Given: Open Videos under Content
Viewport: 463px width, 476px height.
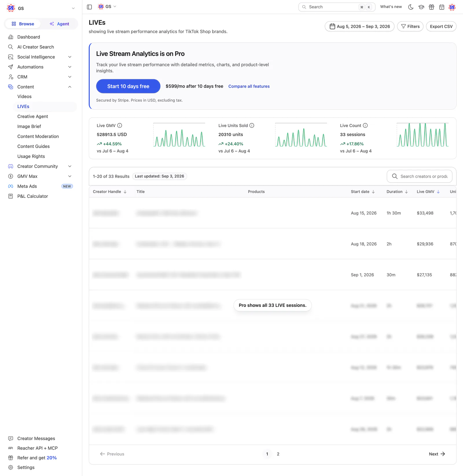Looking at the screenshot, I should (25, 96).
